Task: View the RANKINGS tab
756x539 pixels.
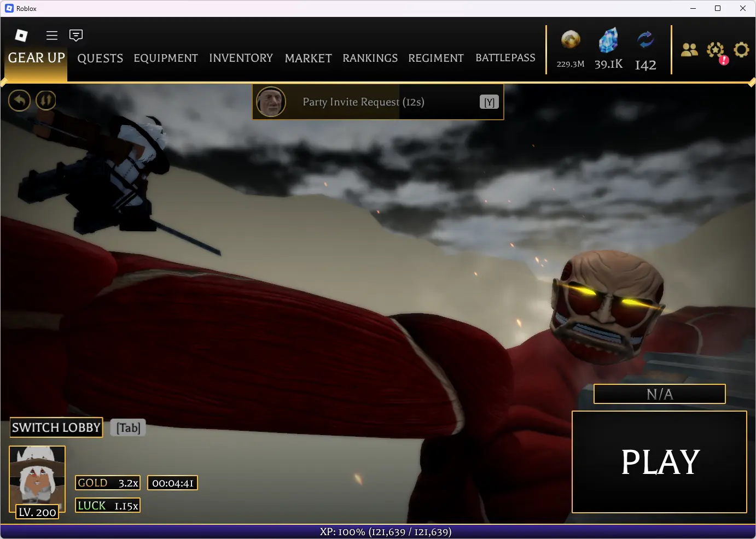Action: [x=370, y=58]
